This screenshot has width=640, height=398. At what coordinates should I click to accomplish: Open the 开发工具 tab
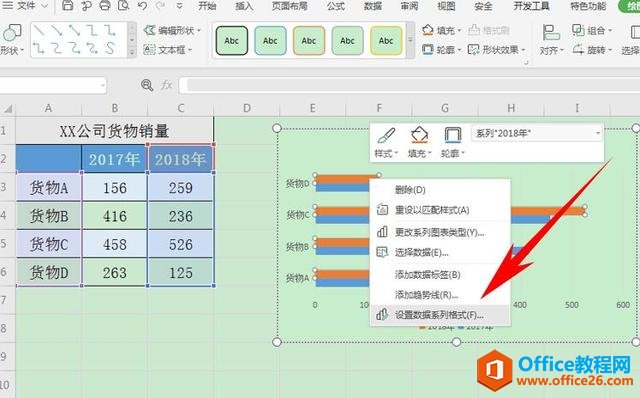coord(531,6)
